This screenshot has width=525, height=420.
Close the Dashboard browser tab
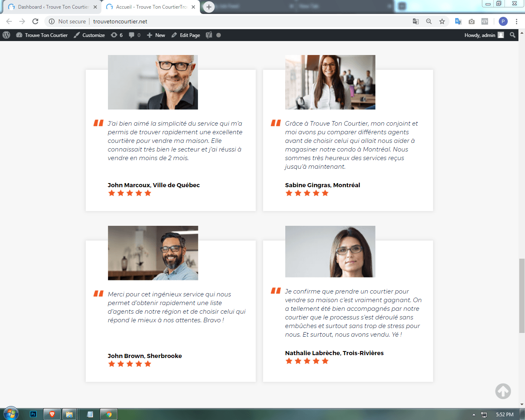click(x=95, y=7)
